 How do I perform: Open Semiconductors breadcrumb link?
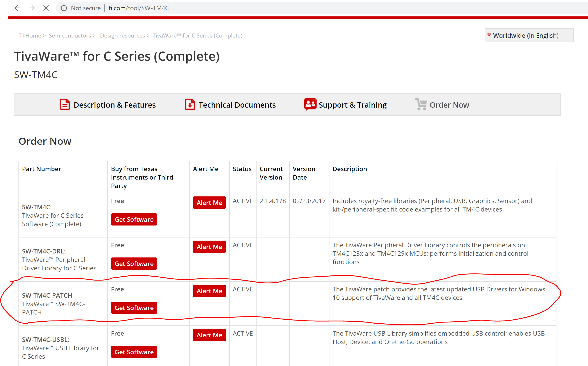coord(70,36)
